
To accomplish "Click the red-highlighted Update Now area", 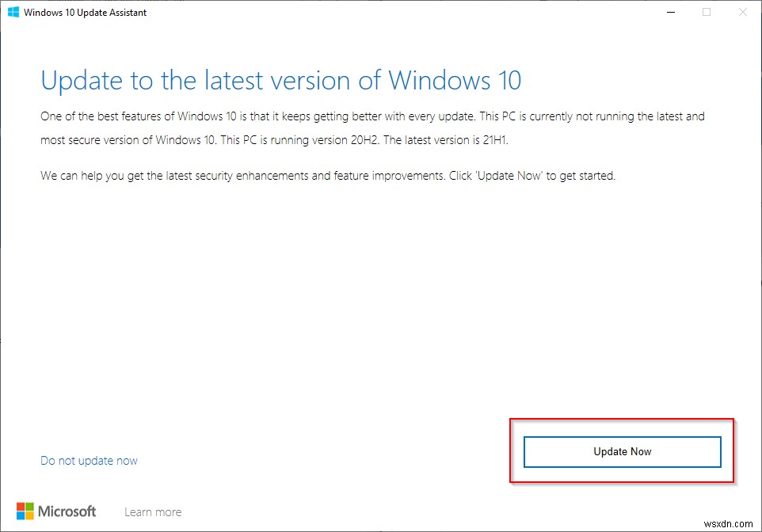I will click(x=622, y=451).
